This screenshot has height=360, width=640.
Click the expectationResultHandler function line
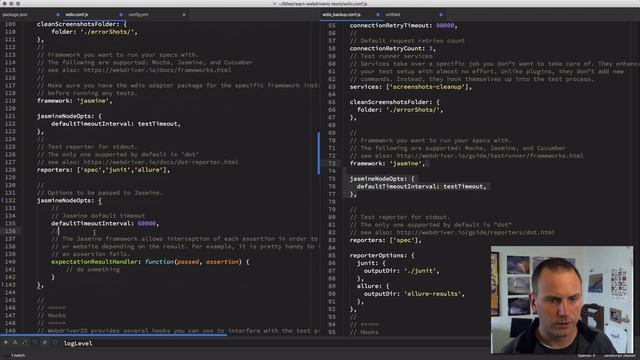click(x=150, y=262)
